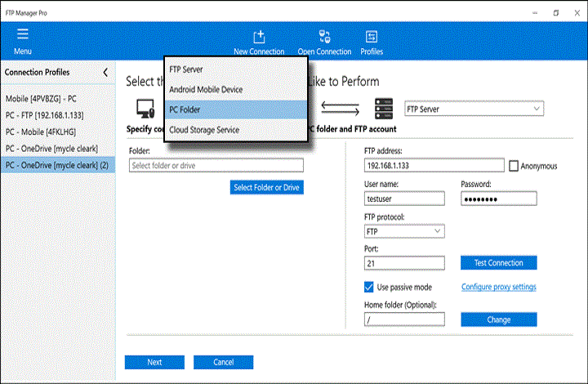The image size is (588, 384).
Task: Open the Profiles icon in toolbar
Action: [372, 37]
